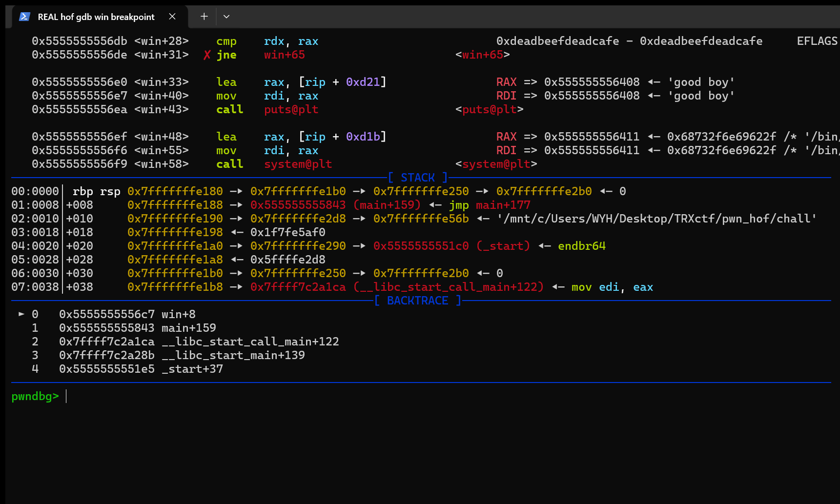Click the purple '0xd21' offset
Screen dimensions: 840x504
point(363,82)
